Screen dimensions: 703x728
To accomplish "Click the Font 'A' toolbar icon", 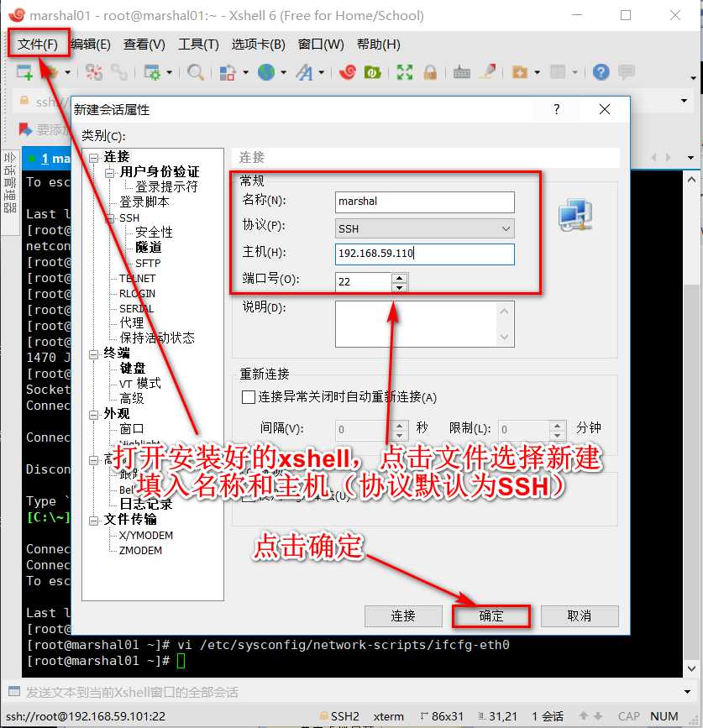I will click(x=305, y=72).
